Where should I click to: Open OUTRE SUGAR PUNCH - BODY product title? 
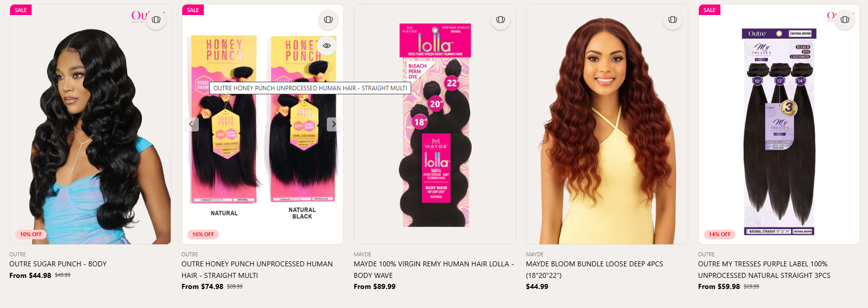[58, 264]
